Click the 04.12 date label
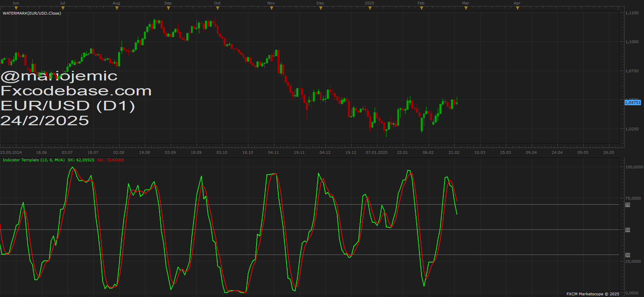Viewport: 644px width, 297px height. tap(325, 152)
